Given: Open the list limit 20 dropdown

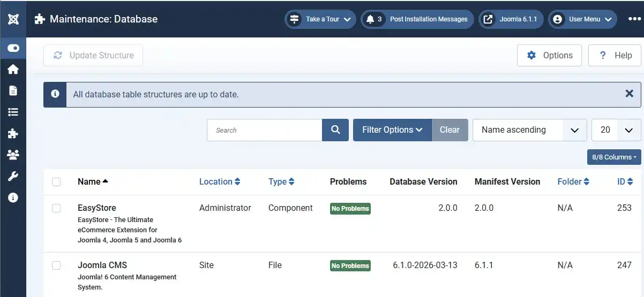Looking at the screenshot, I should coord(616,130).
